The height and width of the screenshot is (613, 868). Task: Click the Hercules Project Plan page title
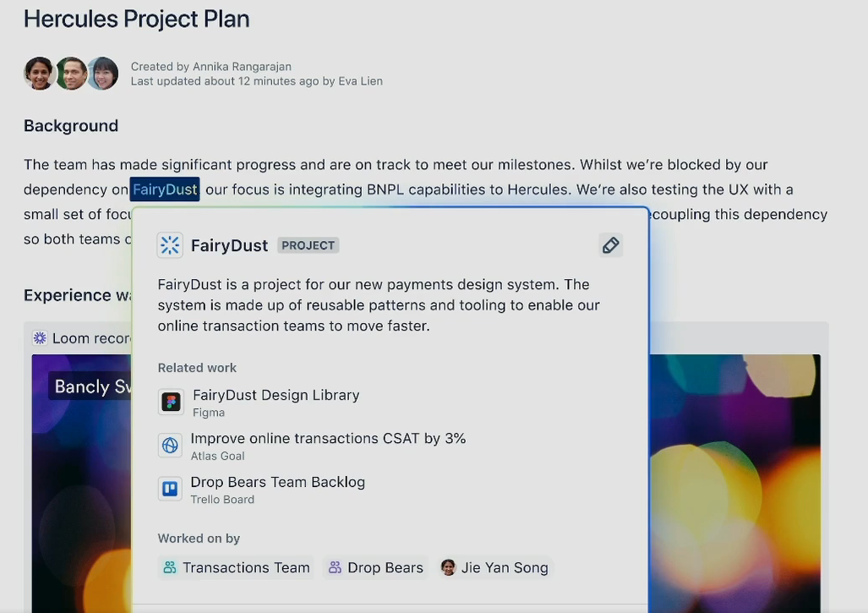[136, 19]
